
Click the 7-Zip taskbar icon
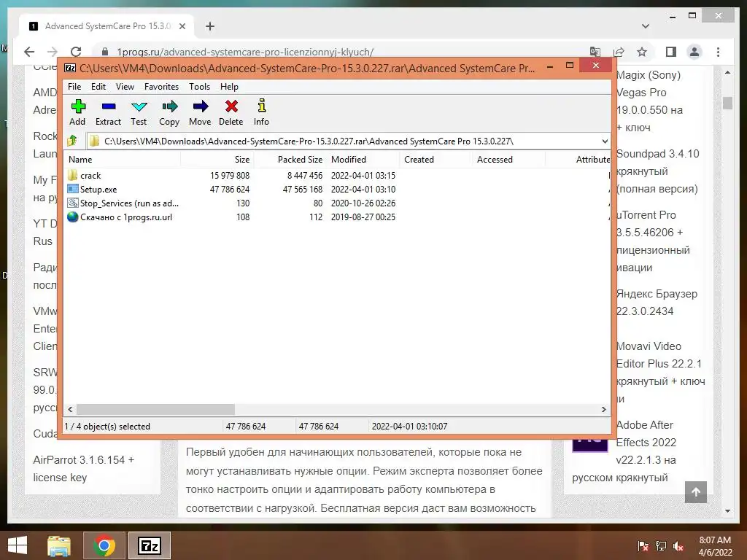point(149,545)
